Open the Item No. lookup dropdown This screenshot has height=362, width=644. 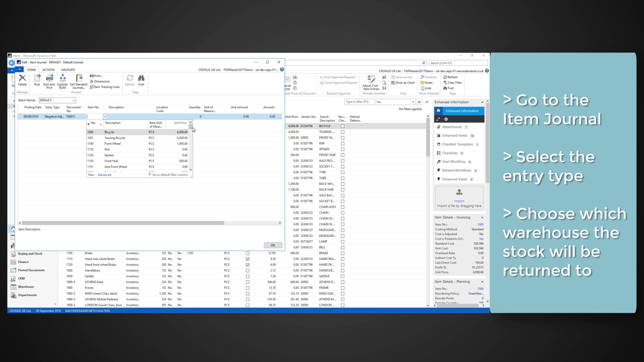click(105, 116)
